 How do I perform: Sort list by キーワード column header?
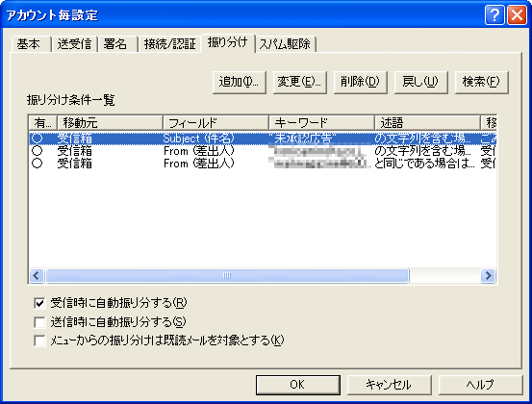[321, 123]
